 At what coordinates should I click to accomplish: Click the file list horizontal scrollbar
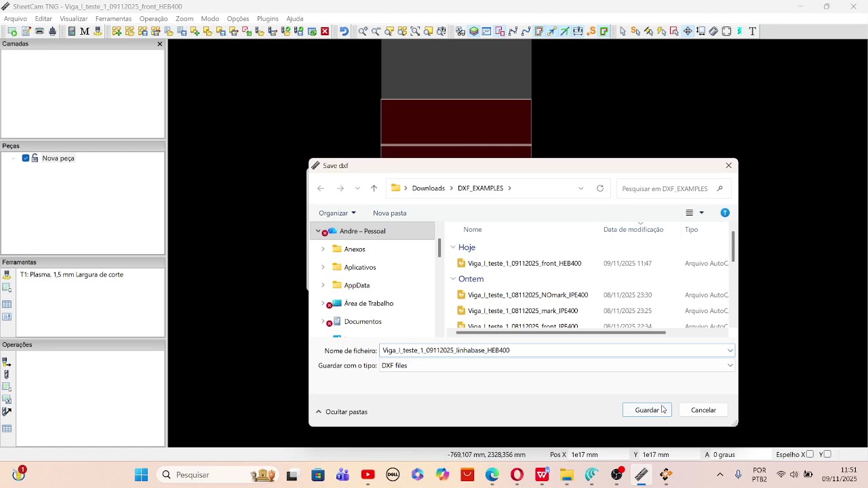(561, 332)
